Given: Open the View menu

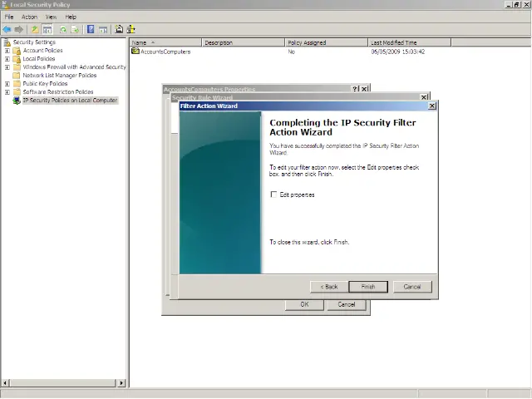Looking at the screenshot, I should coord(51,17).
